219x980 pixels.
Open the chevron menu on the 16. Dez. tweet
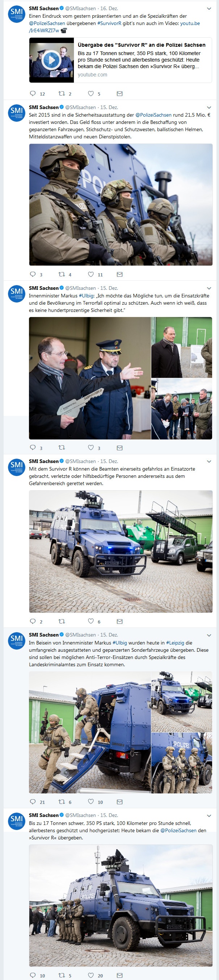[x=209, y=8]
